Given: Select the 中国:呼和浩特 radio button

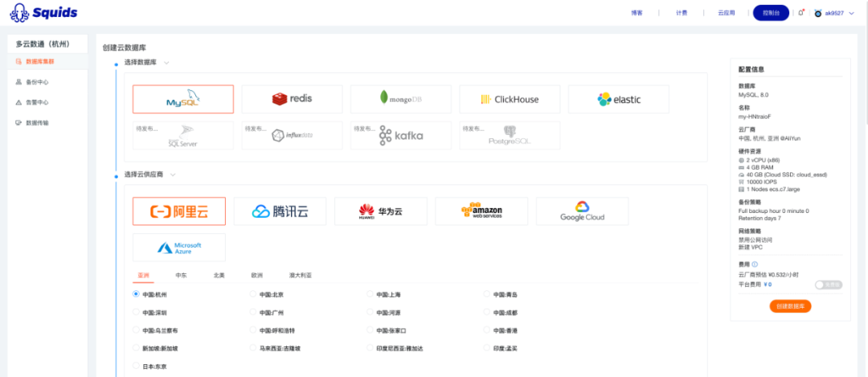Looking at the screenshot, I should coord(253,330).
